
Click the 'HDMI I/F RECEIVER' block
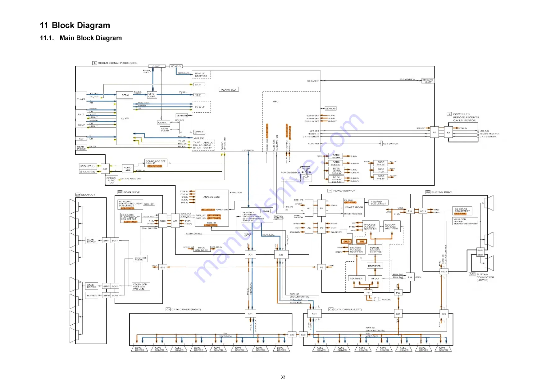pyautogui.click(x=201, y=75)
